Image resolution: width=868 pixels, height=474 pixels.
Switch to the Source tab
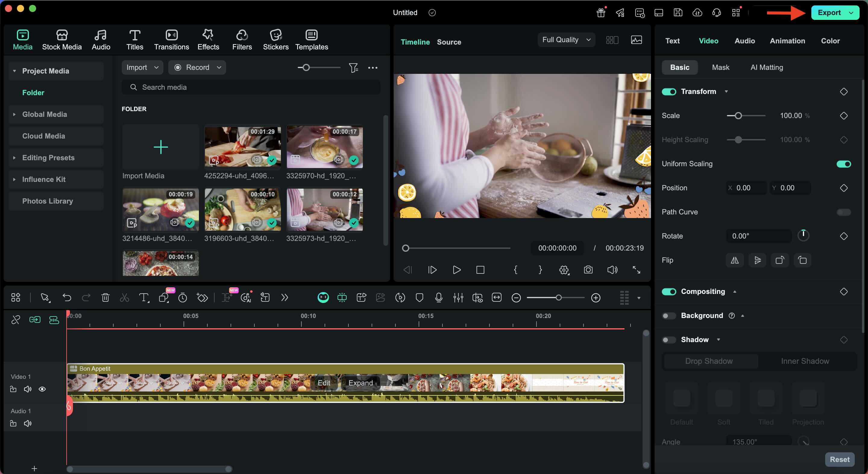(x=449, y=42)
